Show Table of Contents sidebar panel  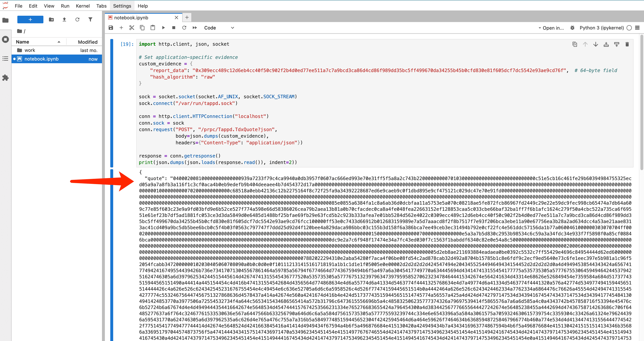coord(5,59)
